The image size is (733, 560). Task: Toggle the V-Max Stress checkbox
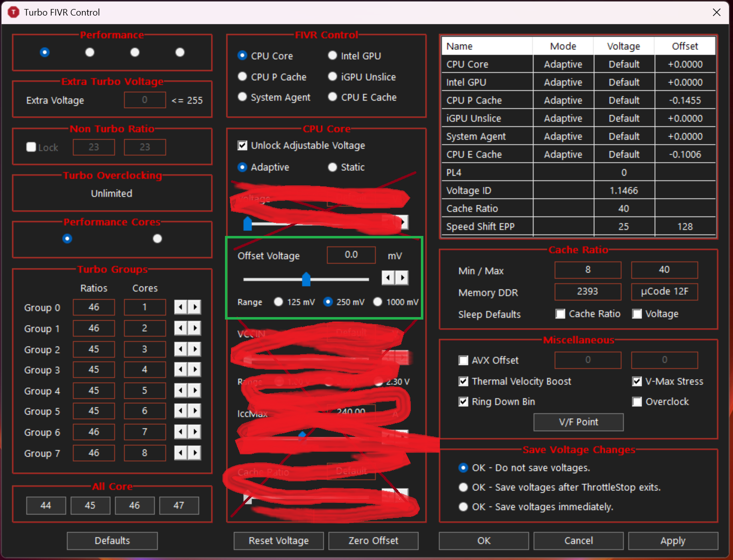tap(637, 381)
